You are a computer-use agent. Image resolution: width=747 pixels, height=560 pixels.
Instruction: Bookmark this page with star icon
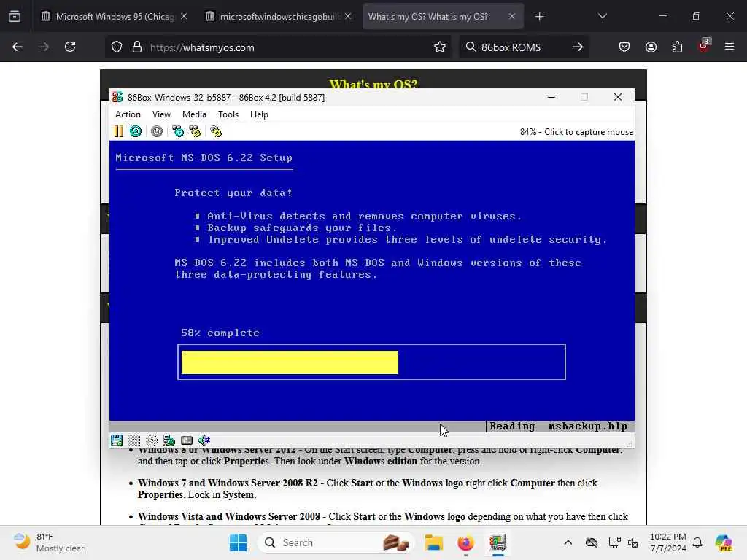[440, 47]
